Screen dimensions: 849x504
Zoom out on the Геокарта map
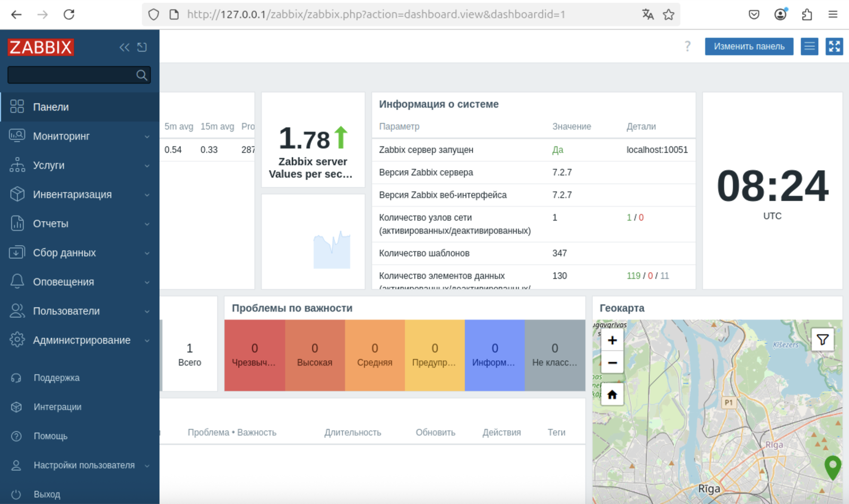tap(612, 363)
